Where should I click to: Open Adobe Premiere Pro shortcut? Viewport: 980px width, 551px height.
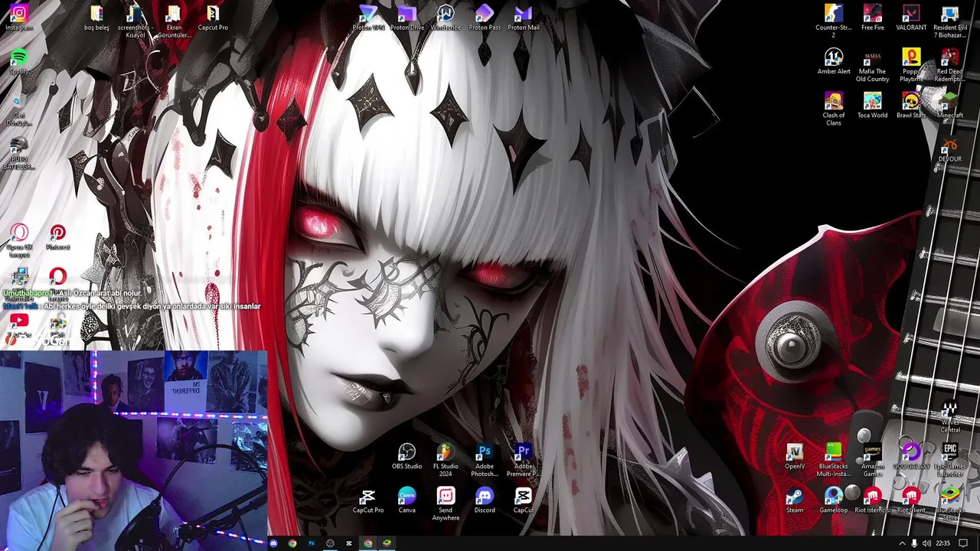(x=523, y=460)
